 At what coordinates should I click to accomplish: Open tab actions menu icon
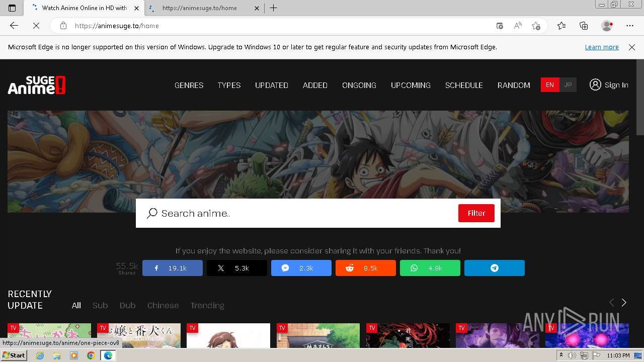click(x=12, y=8)
